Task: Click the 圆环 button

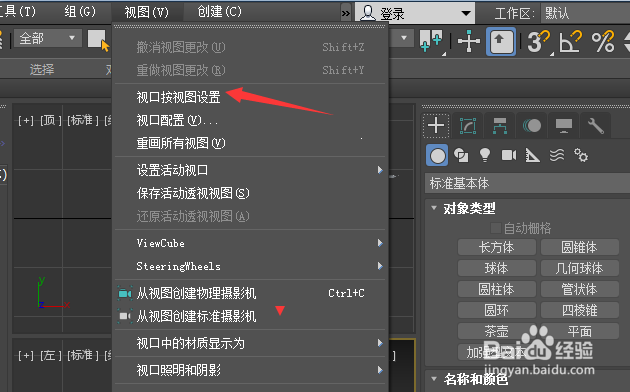Action: [x=497, y=310]
